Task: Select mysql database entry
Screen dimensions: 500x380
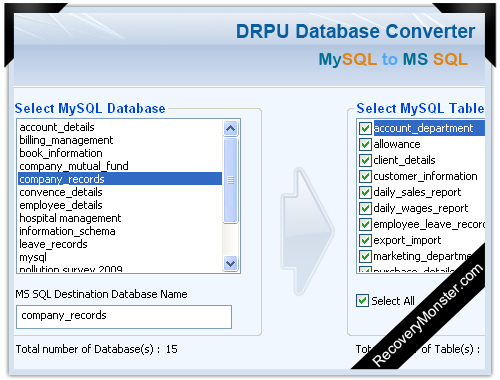Action: click(x=120, y=257)
